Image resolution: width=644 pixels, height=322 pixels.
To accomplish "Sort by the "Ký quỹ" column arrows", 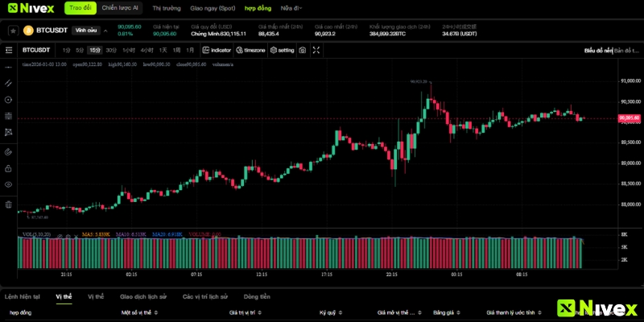I will (x=341, y=312).
